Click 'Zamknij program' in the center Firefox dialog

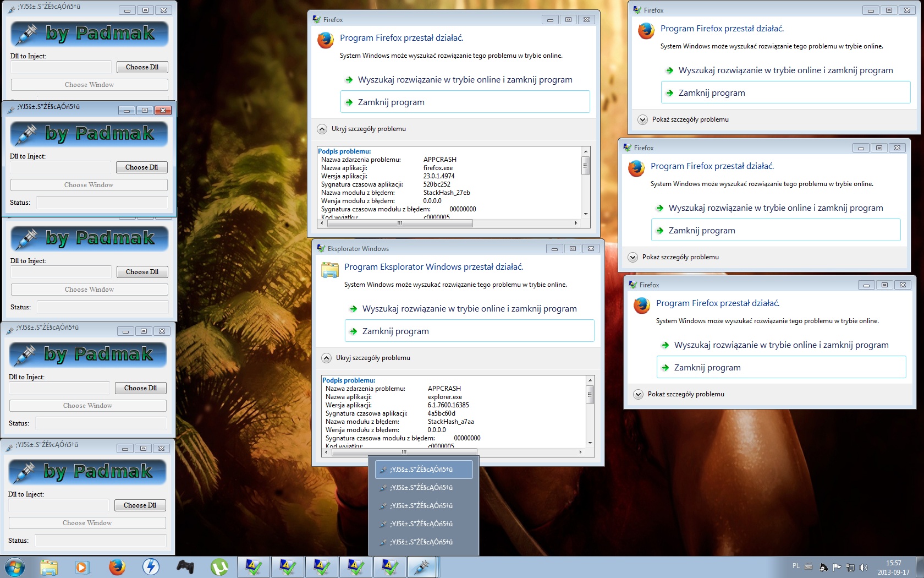pos(465,102)
